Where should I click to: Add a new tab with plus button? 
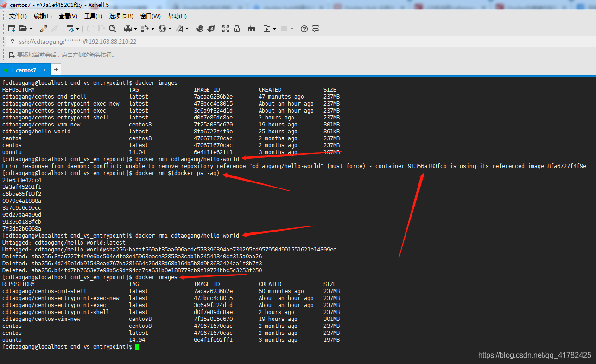coord(56,70)
